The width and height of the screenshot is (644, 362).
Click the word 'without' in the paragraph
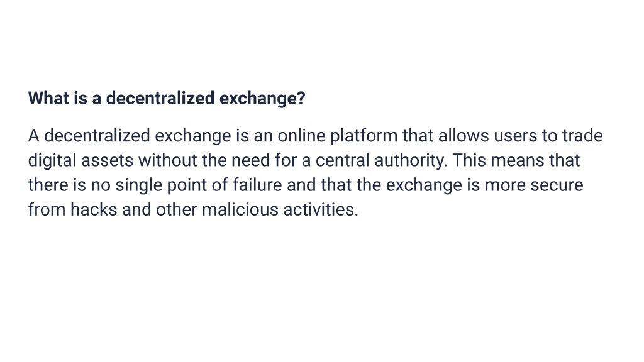tap(167, 160)
